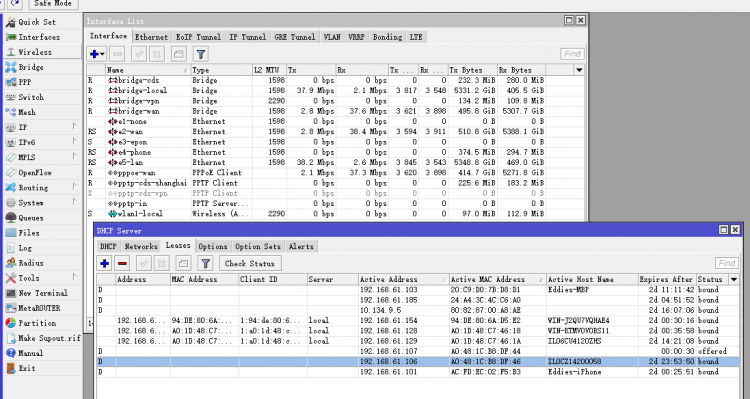Open PPP section in sidebar
Viewport: 750px width, 399px height.
pos(25,82)
